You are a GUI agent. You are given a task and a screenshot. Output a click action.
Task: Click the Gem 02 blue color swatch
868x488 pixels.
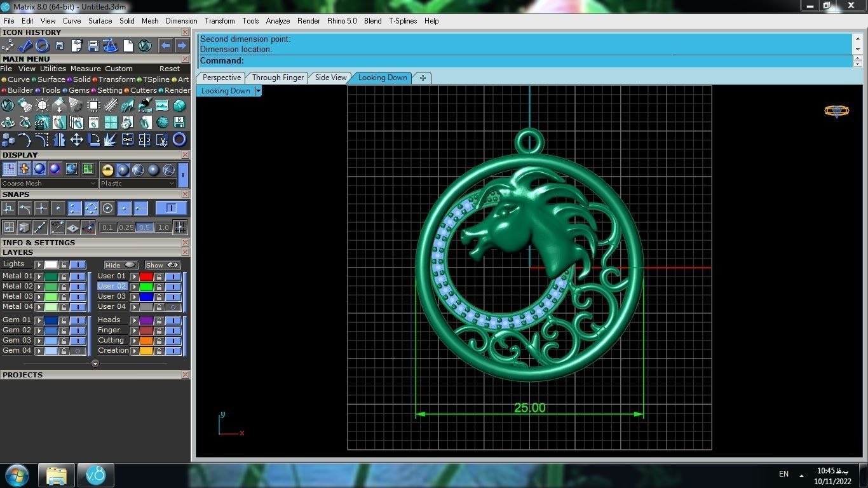(51, 330)
